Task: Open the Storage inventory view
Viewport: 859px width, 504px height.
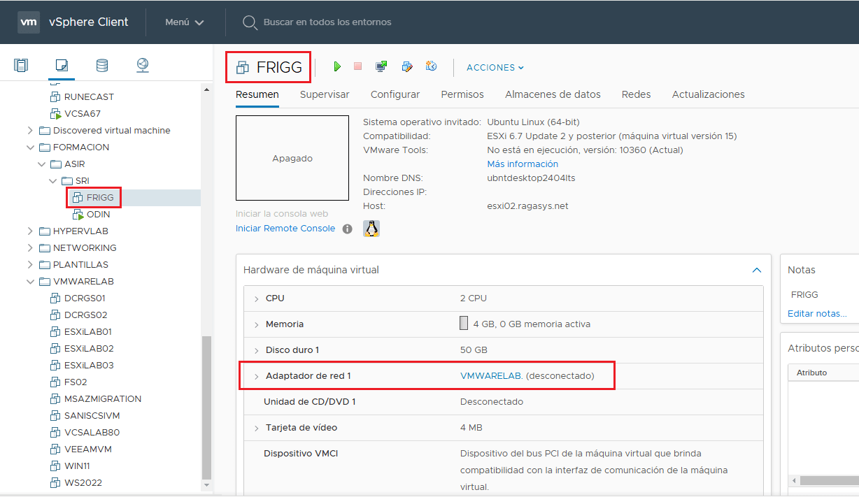Action: tap(102, 66)
